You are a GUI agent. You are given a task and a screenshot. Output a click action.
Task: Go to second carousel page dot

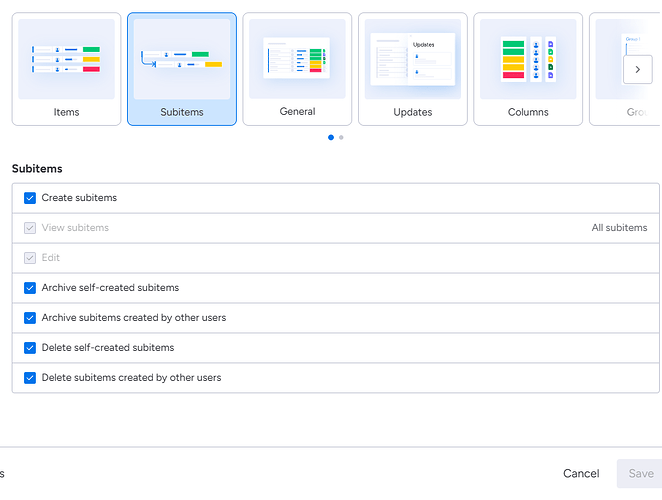pos(341,138)
